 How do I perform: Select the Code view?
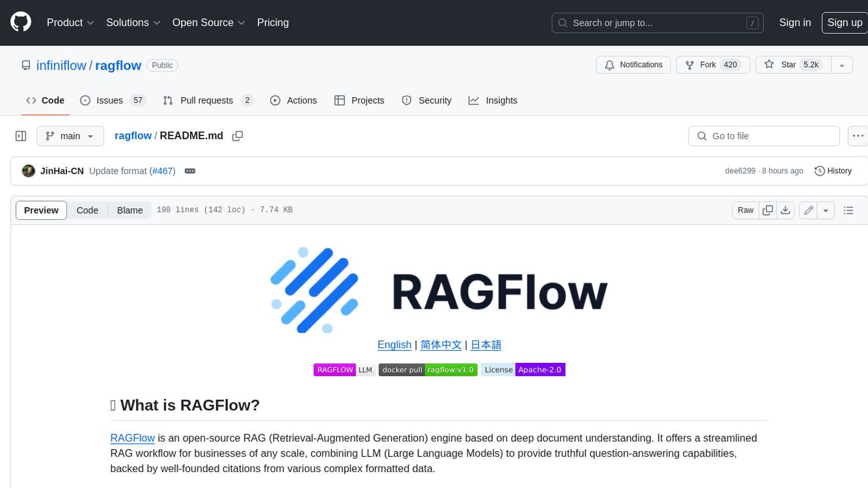pos(87,210)
